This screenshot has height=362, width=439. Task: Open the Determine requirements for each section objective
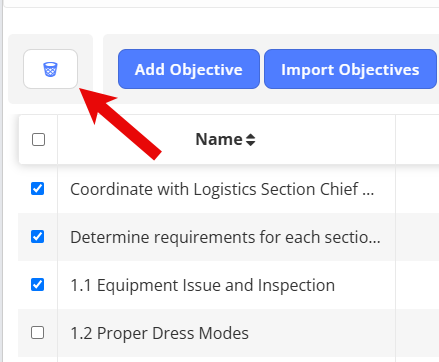pos(225,237)
